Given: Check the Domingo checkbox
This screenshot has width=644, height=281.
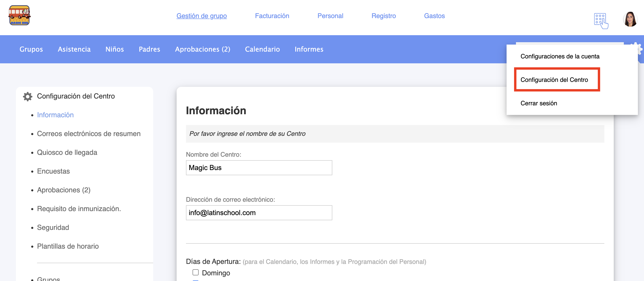Looking at the screenshot, I should coord(196,272).
